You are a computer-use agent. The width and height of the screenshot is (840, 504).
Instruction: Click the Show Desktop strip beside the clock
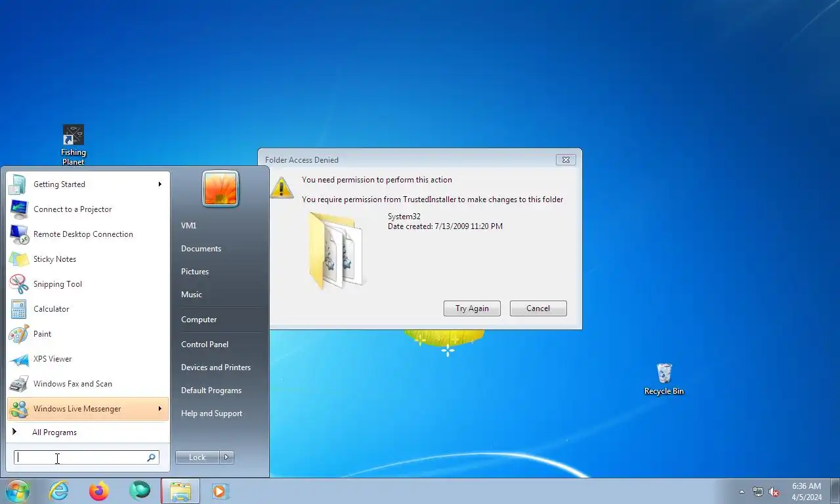(835, 492)
